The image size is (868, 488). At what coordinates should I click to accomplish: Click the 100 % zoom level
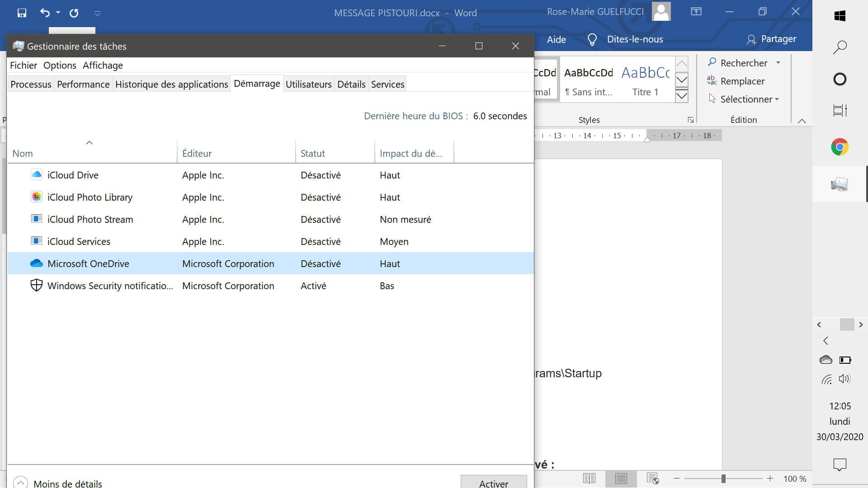tap(795, 479)
